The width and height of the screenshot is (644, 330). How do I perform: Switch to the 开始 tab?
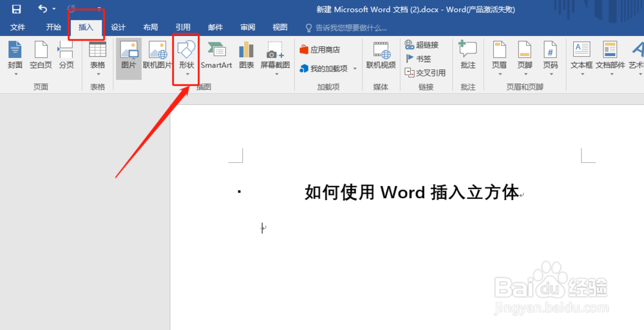click(53, 28)
